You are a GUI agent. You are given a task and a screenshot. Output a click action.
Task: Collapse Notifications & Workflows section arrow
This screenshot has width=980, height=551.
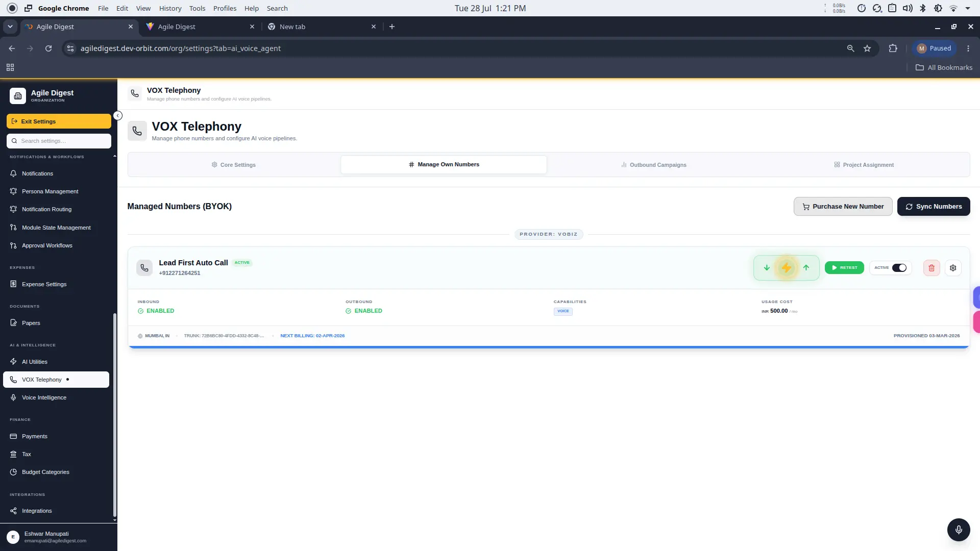point(114,156)
